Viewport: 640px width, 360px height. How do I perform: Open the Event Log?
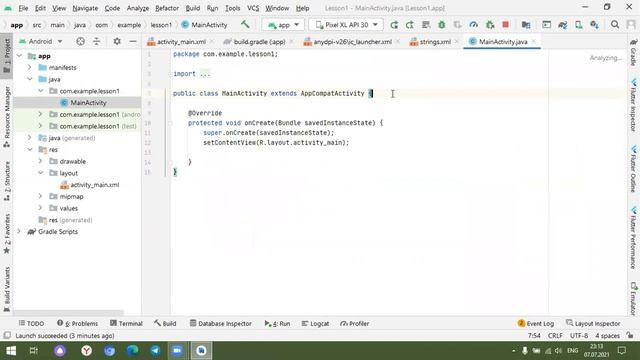(x=536, y=323)
